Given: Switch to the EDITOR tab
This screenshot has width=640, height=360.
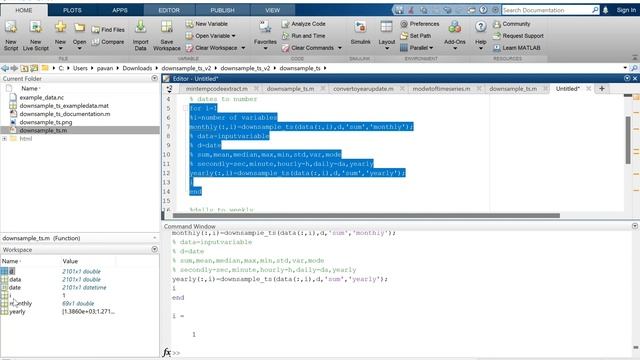Looking at the screenshot, I should click(x=169, y=10).
